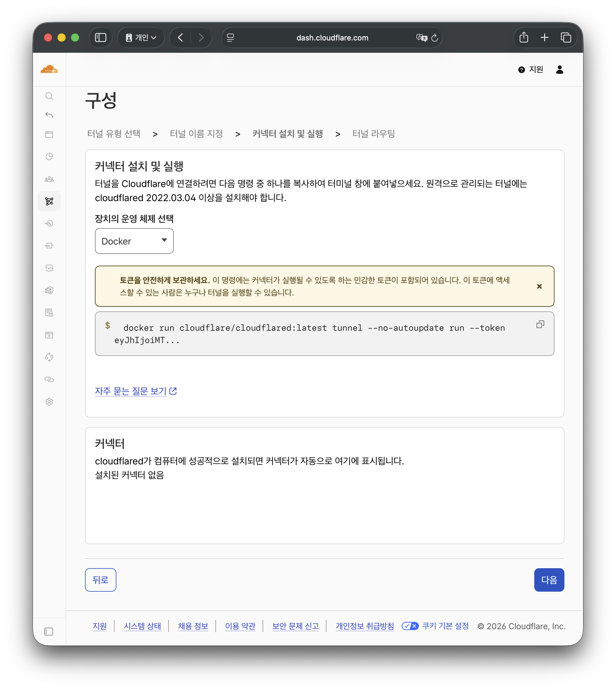This screenshot has width=616, height=689.
Task: Click the 장치의 운영 체제 선택 label
Action: pos(134,219)
